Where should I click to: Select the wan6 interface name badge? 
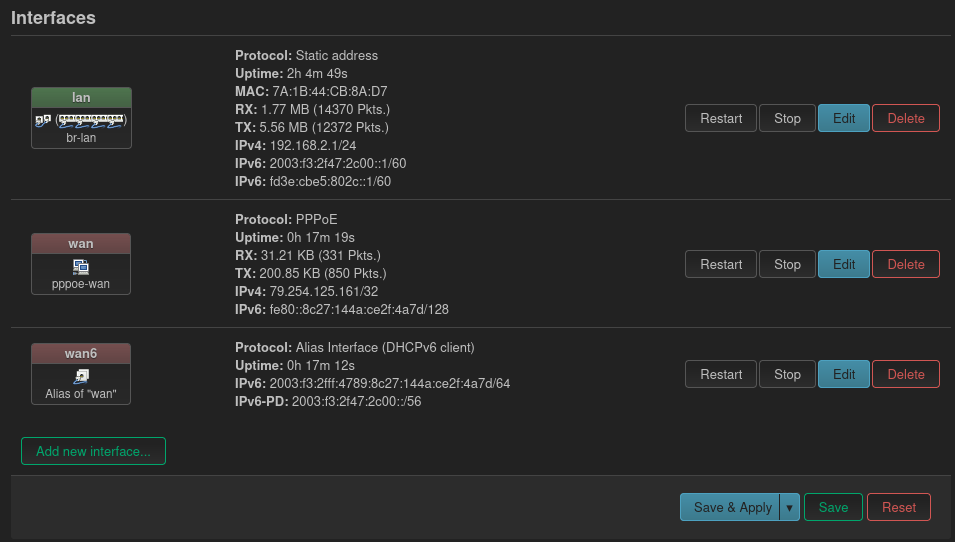click(x=81, y=353)
